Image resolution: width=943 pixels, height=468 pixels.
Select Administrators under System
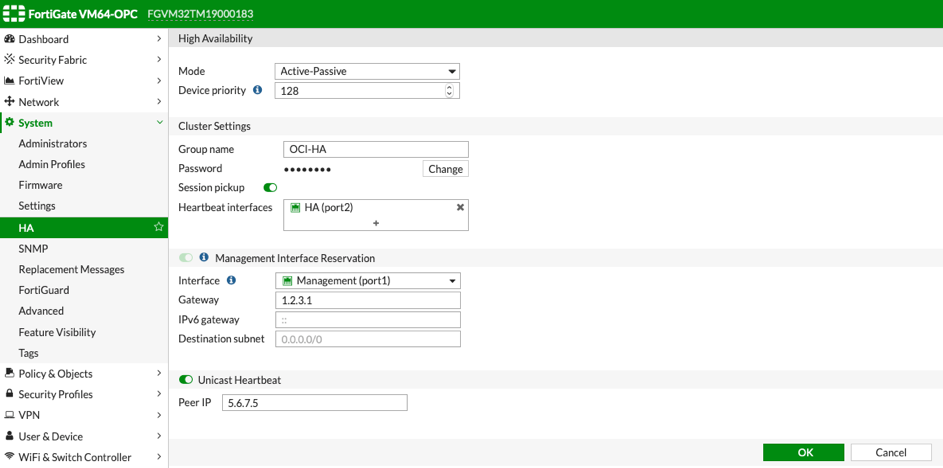[52, 144]
